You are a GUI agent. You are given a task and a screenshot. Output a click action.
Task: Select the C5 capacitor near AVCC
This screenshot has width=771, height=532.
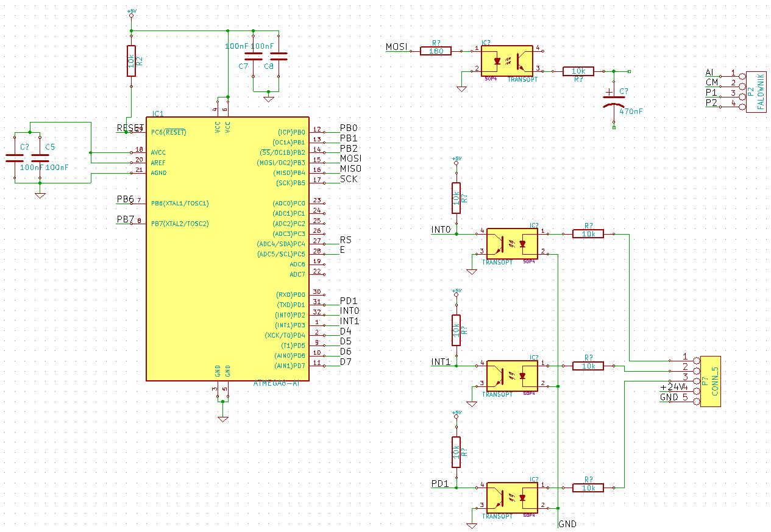point(40,157)
